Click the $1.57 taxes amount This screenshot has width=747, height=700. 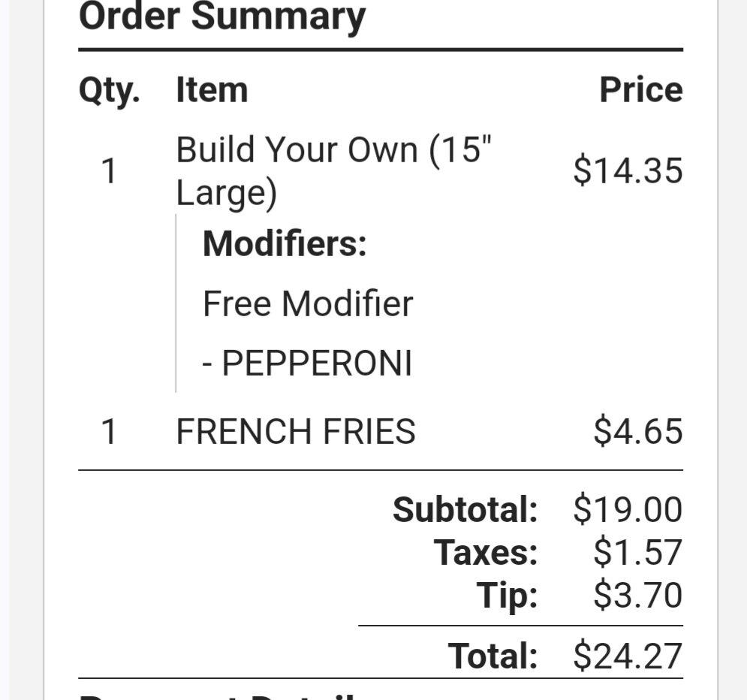coord(637,553)
